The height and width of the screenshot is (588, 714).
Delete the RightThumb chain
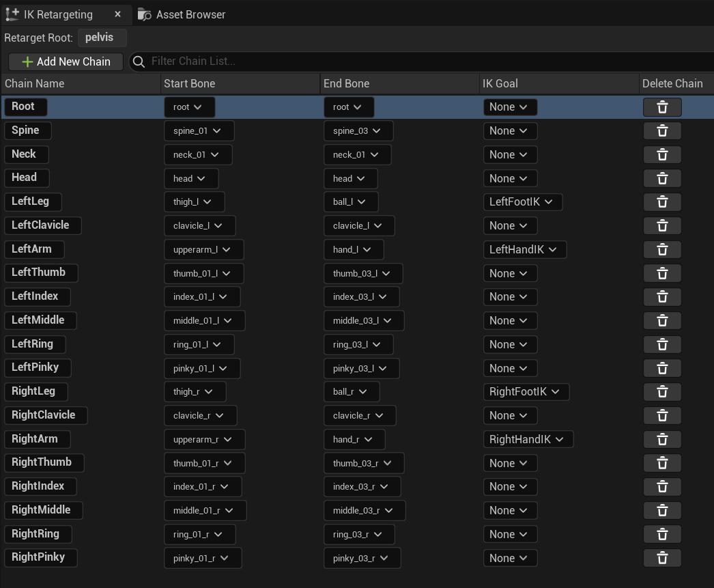click(662, 463)
